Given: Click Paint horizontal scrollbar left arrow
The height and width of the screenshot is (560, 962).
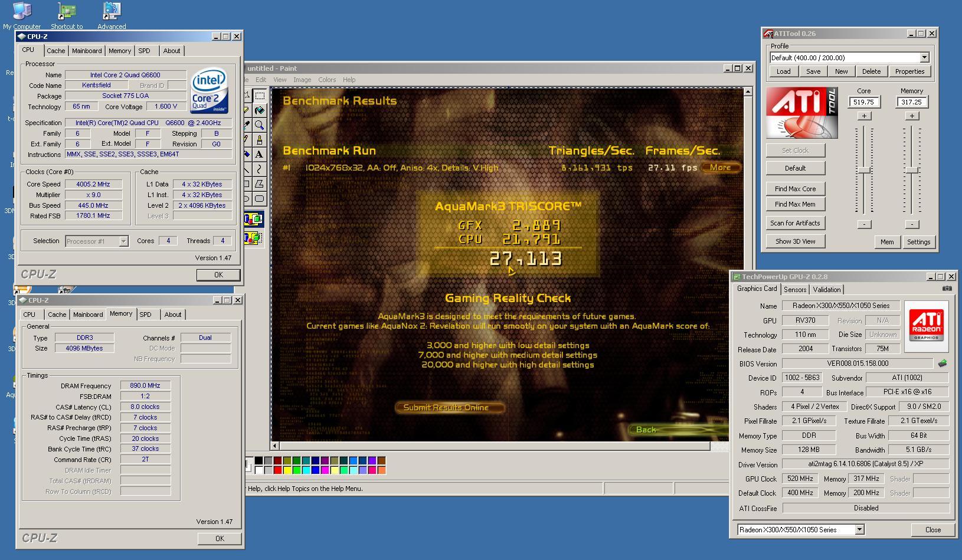Looking at the screenshot, I should pyautogui.click(x=275, y=446).
